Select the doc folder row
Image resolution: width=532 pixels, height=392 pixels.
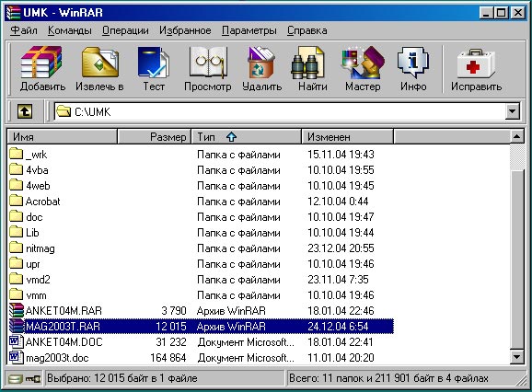pyautogui.click(x=201, y=216)
